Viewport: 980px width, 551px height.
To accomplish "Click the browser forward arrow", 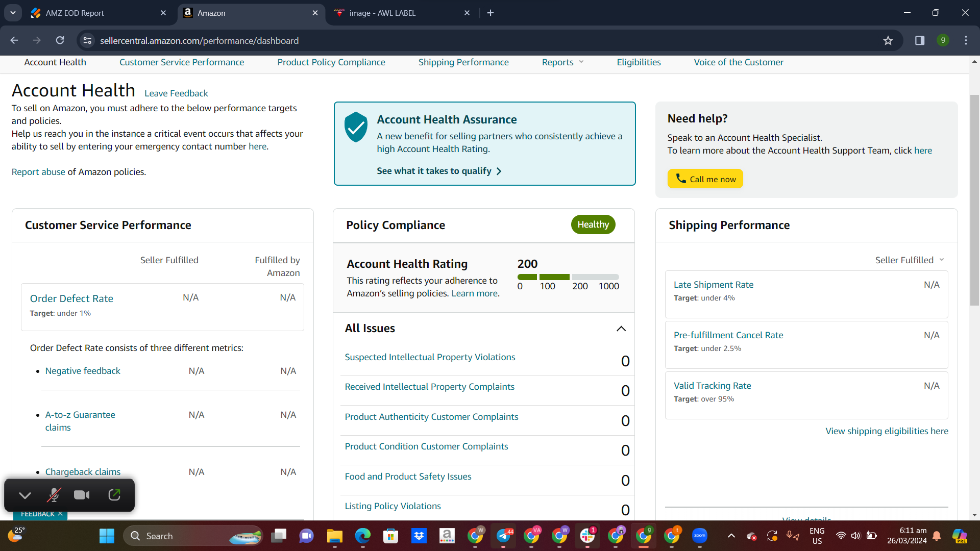I will (x=37, y=40).
